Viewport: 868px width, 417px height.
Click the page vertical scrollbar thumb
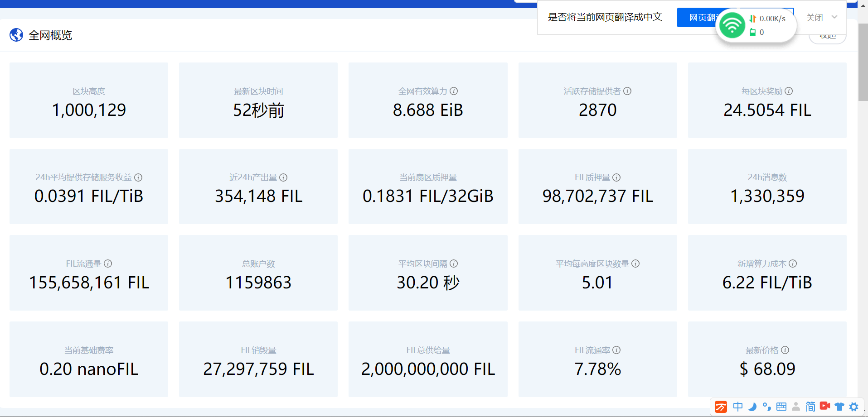(863, 62)
